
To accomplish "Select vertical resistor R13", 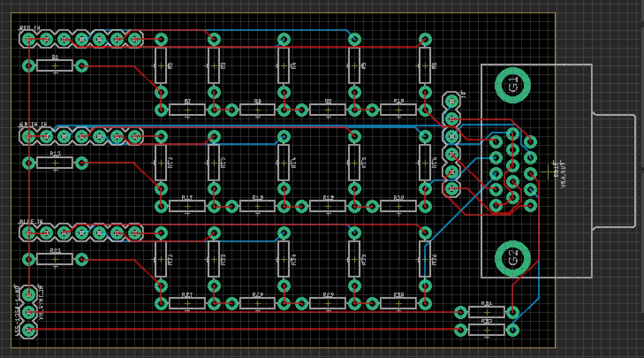I will click(214, 163).
